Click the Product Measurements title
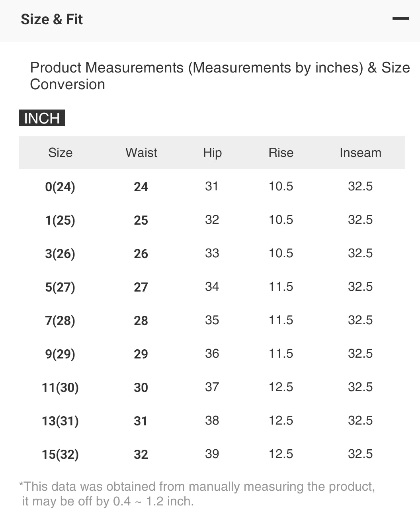The image size is (420, 515). click(220, 76)
